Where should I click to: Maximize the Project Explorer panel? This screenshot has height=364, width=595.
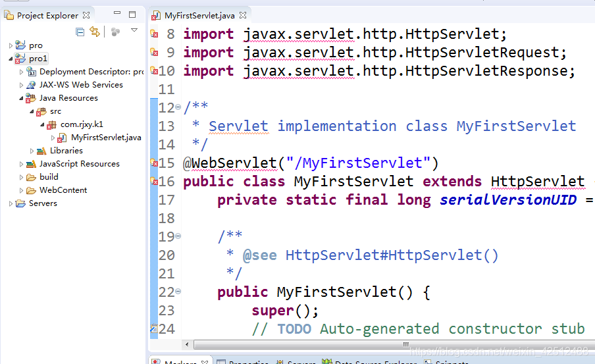(132, 14)
